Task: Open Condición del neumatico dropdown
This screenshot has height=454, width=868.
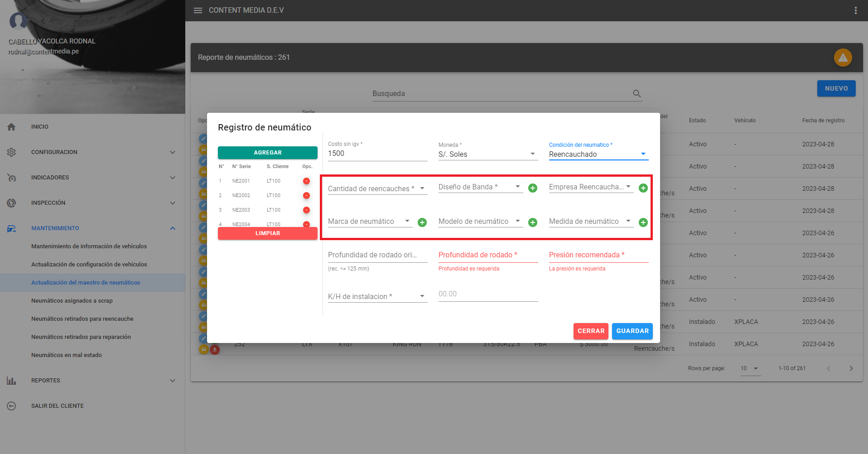Action: 598,155
